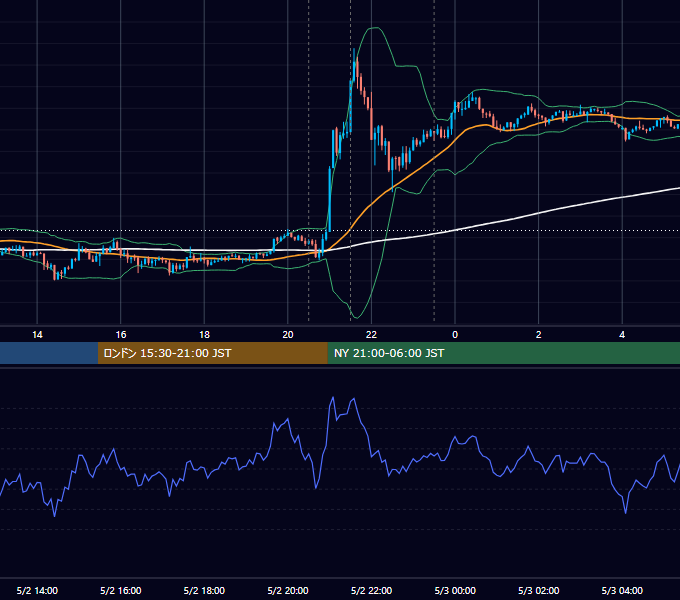Image resolution: width=680 pixels, height=600 pixels.
Task: Click the 2 hour label on the upper time axis
Action: 539,335
